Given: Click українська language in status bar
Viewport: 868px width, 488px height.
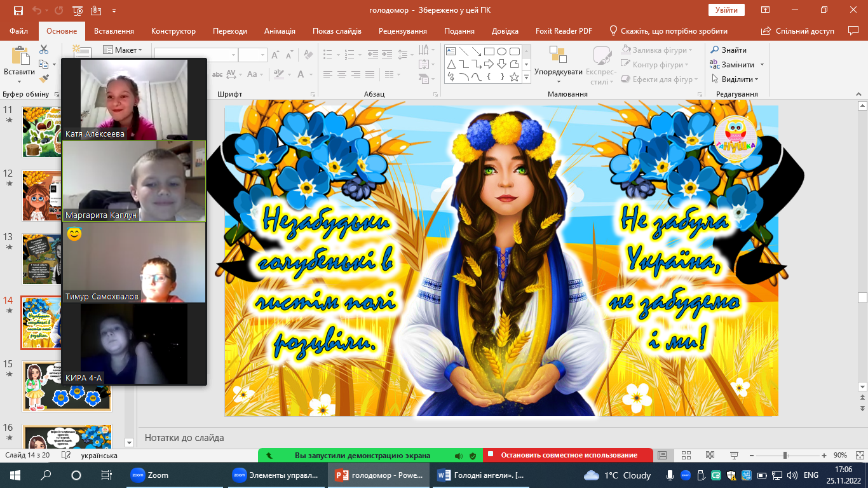Looking at the screenshot, I should click(99, 456).
